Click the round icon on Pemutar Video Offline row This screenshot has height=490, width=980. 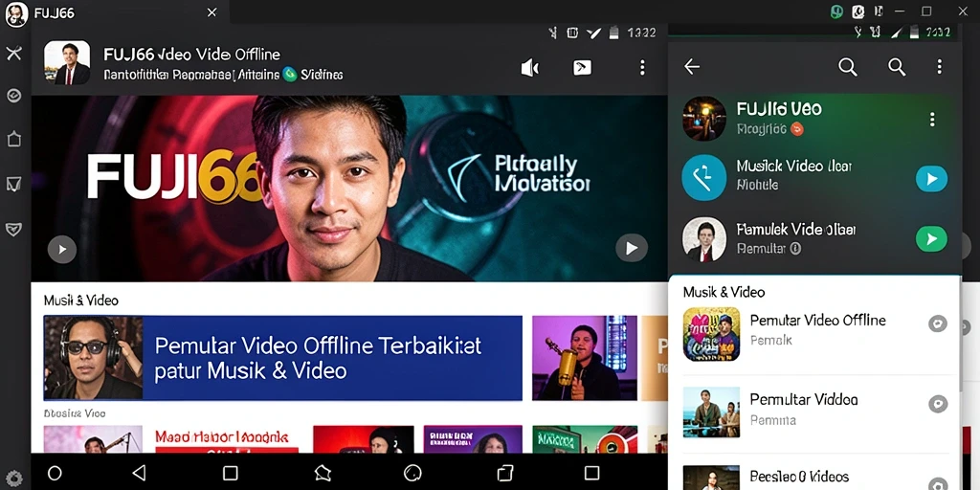938,323
